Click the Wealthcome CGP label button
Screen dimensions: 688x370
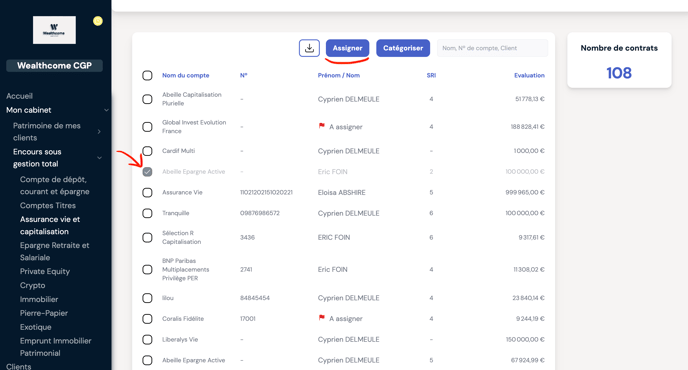click(x=54, y=66)
